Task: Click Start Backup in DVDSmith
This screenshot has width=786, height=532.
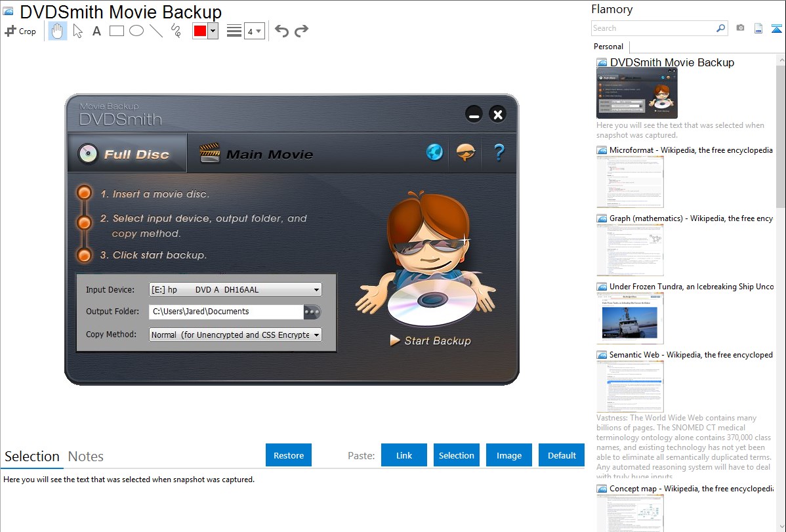Action: (x=430, y=341)
